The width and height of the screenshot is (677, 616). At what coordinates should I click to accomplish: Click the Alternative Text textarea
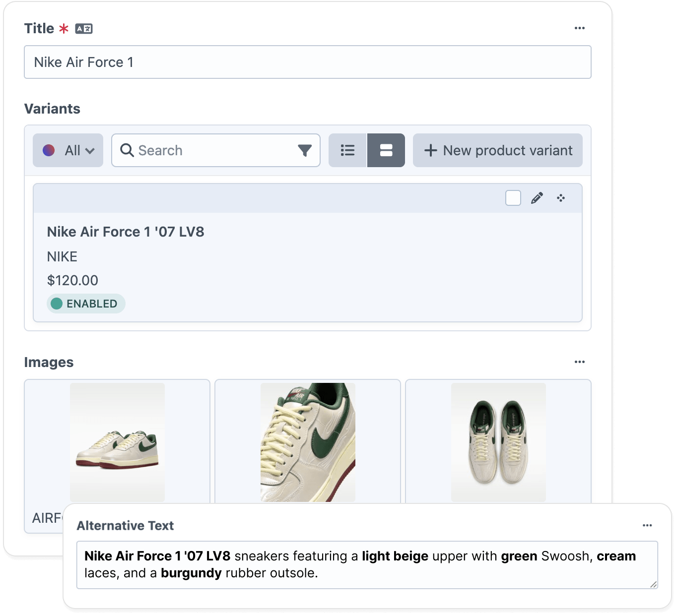(x=367, y=565)
